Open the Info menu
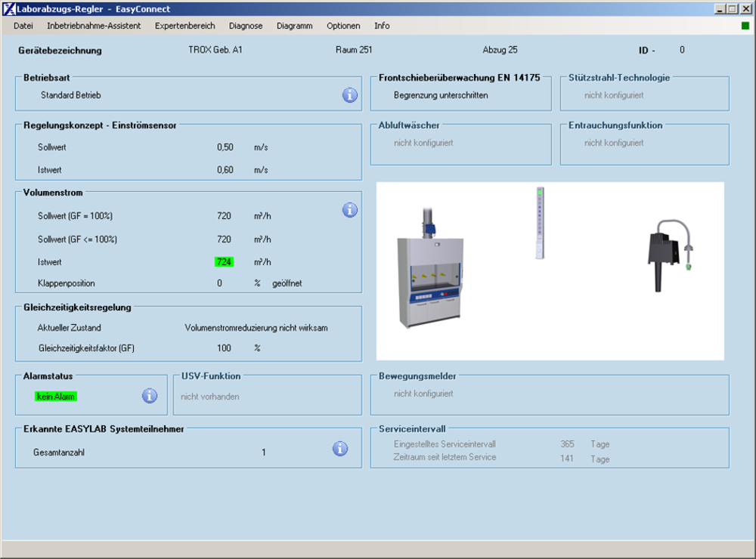 [382, 26]
